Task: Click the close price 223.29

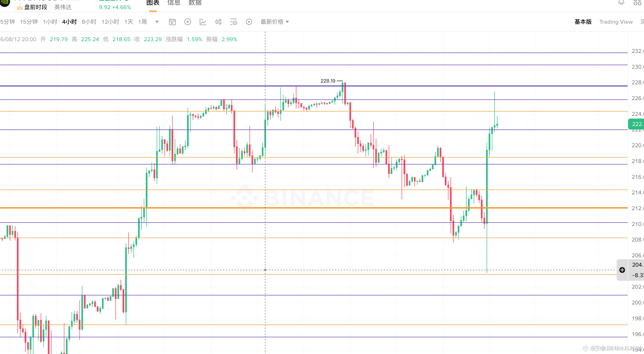Action: pos(153,39)
